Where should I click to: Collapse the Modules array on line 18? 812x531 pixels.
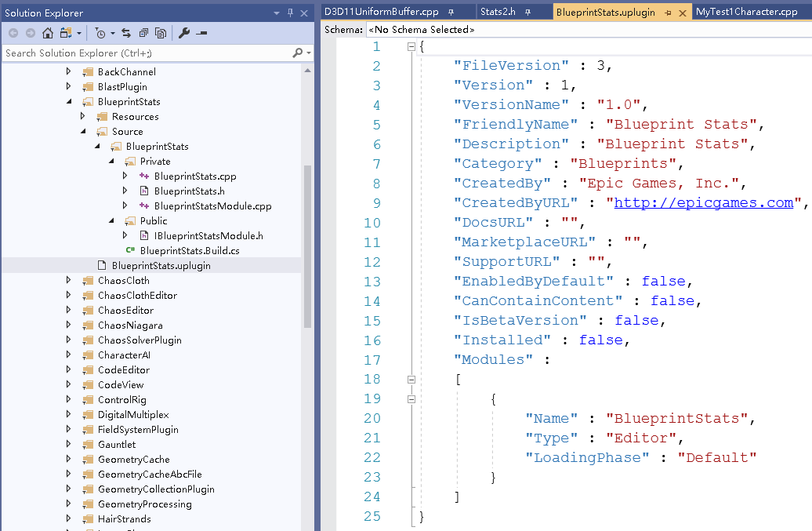click(411, 379)
